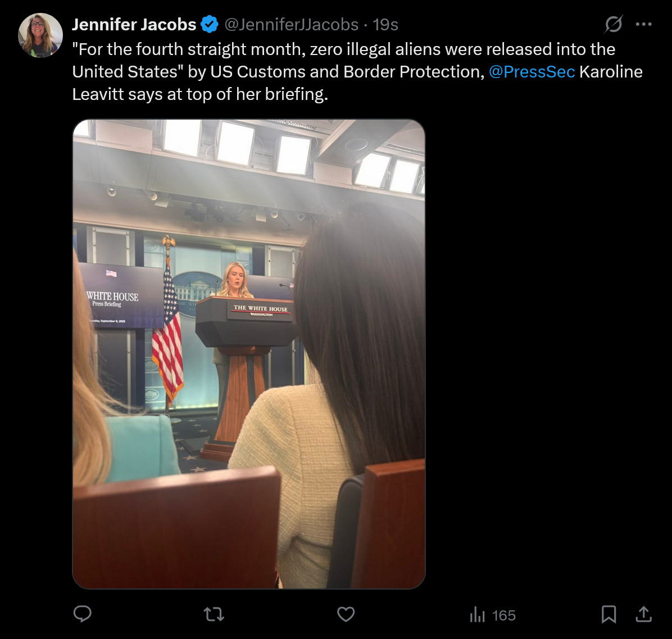
Task: Open the post via 19s timestamp
Action: click(x=385, y=25)
